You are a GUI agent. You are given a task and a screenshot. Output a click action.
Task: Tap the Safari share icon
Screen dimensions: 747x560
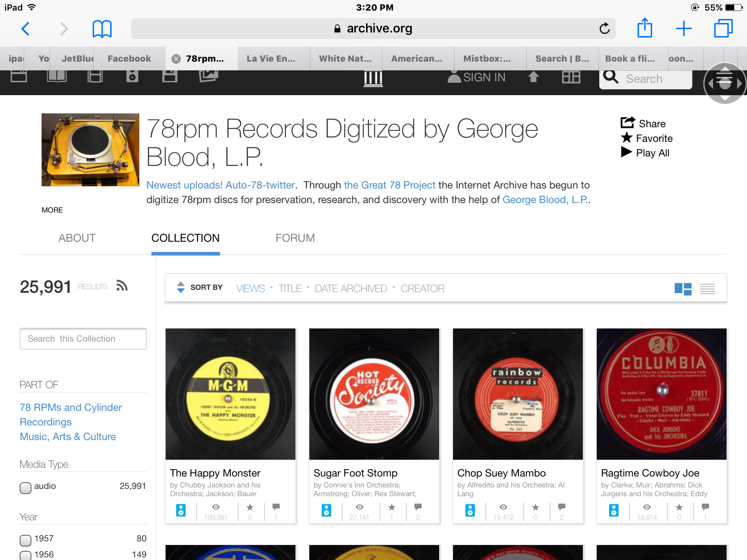pyautogui.click(x=645, y=28)
